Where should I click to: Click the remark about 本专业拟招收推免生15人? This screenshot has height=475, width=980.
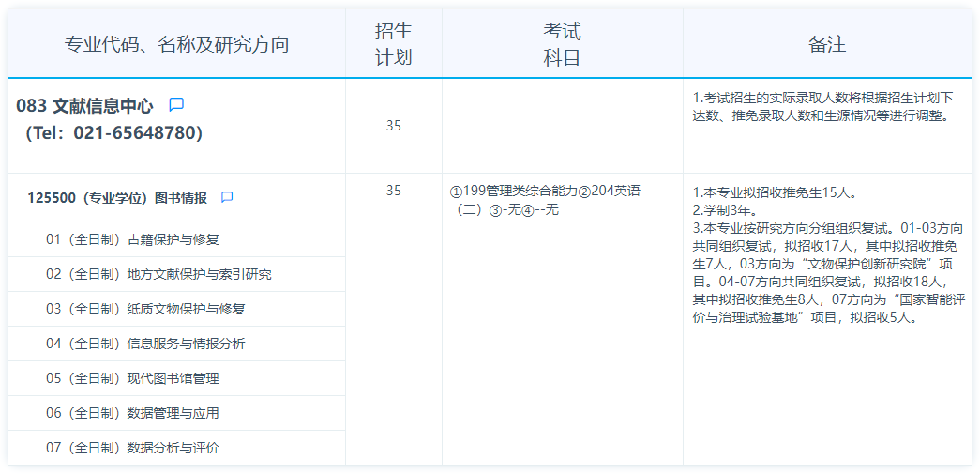[774, 192]
